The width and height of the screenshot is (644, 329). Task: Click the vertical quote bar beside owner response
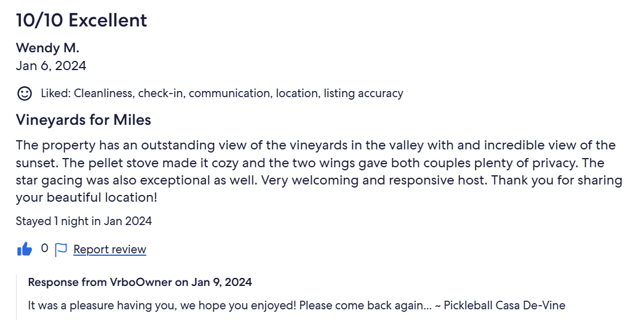(x=17, y=297)
